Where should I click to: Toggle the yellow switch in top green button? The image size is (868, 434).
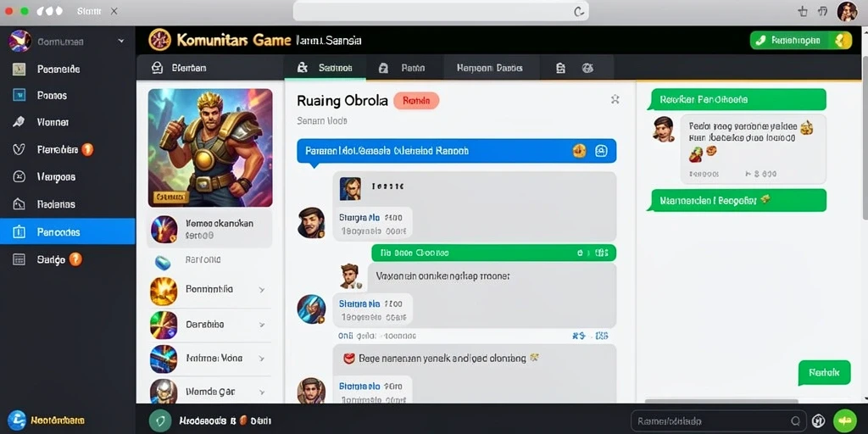[842, 40]
